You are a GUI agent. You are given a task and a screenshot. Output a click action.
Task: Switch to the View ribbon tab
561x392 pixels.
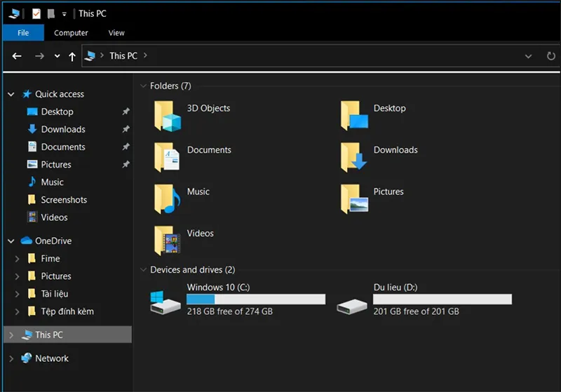[x=116, y=32]
